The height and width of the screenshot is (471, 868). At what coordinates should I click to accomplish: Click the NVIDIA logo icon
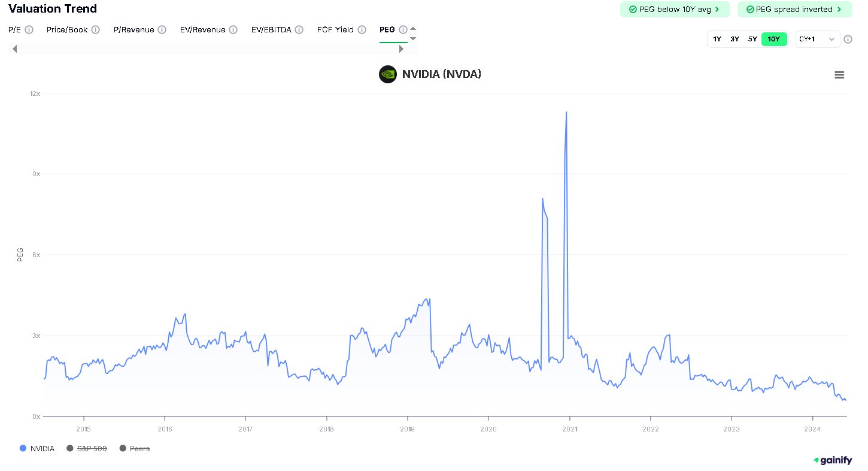(x=388, y=74)
